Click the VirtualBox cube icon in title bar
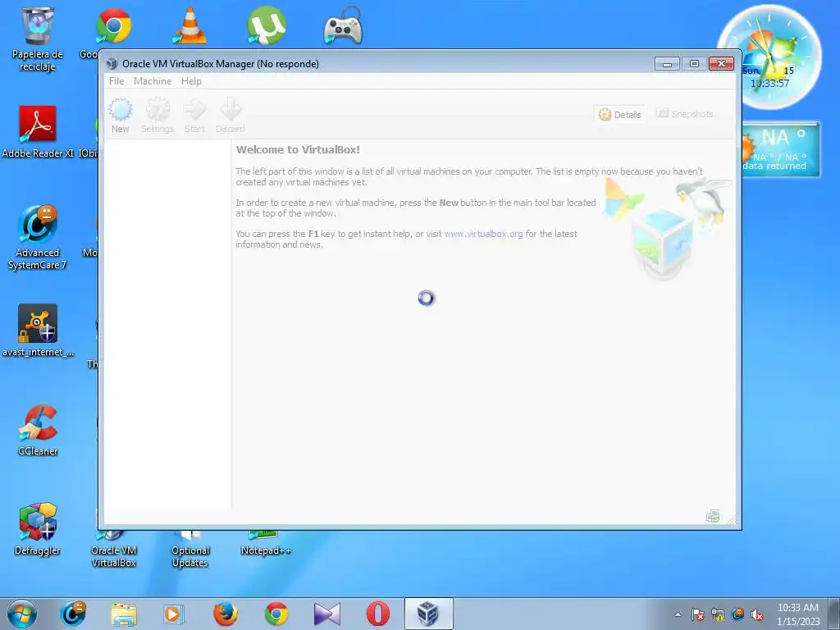 click(112, 63)
